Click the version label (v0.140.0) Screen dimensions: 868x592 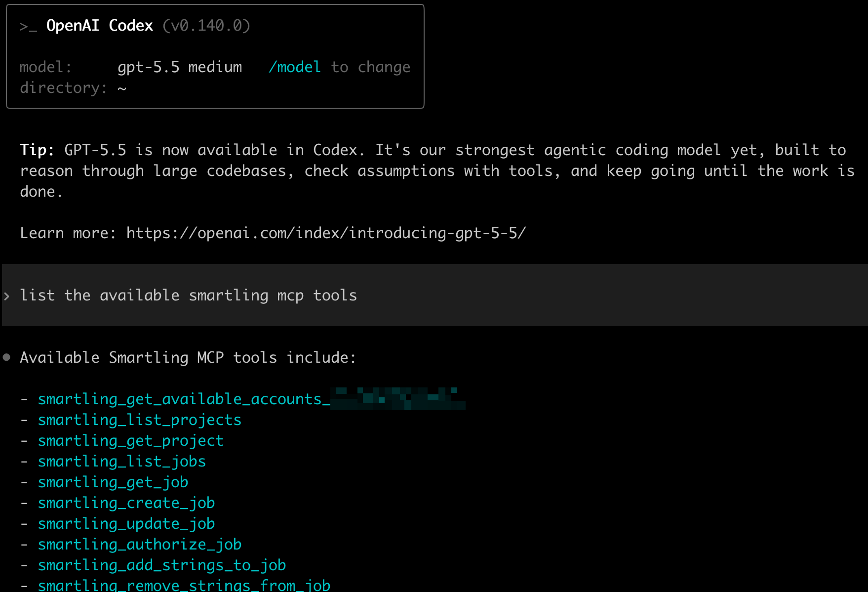[206, 26]
